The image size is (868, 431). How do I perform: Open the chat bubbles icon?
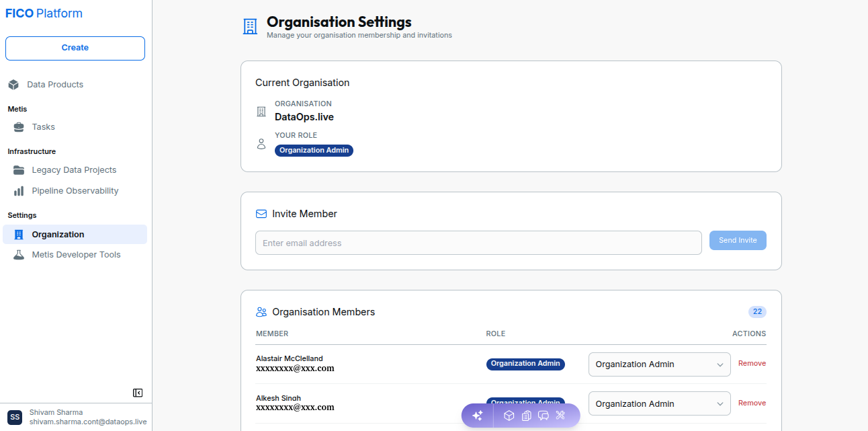coord(544,416)
